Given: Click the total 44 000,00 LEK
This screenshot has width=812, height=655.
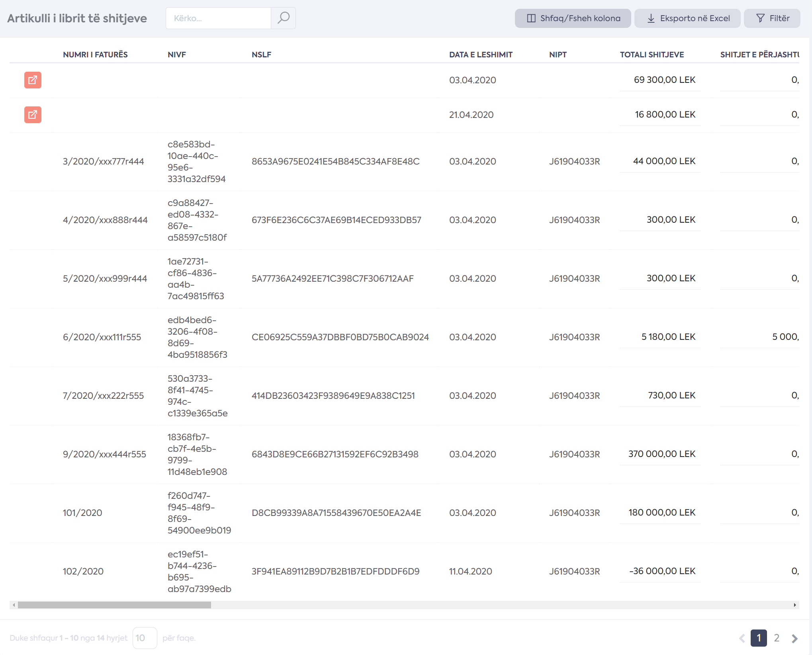Looking at the screenshot, I should [664, 161].
